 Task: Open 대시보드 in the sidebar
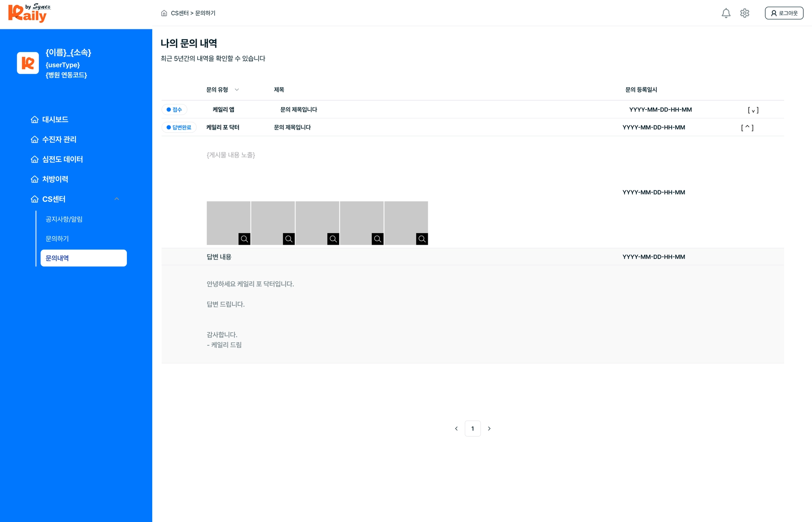coord(55,119)
